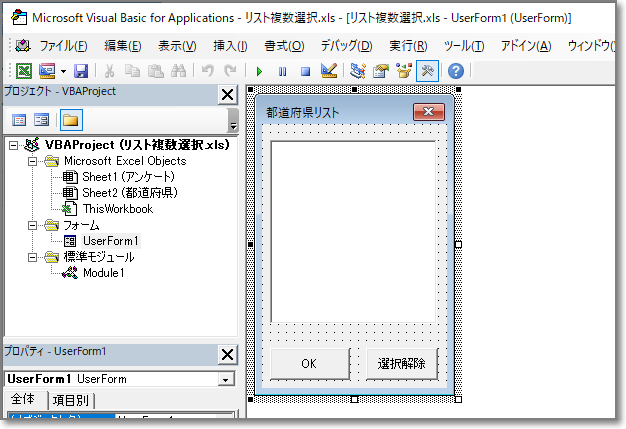Toggle the Toolbox icon in toolbar
Viewport: 626px width, 429px height.
point(426,71)
